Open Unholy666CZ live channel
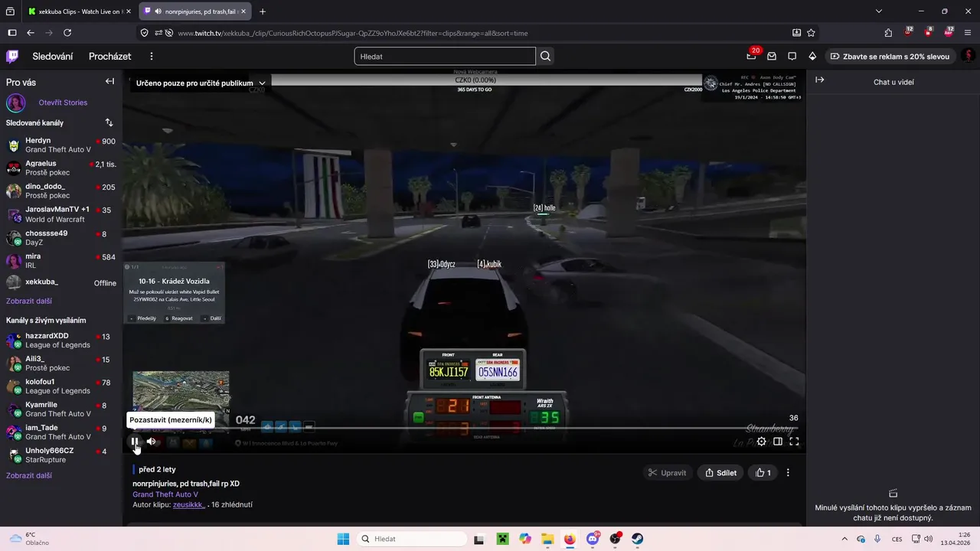 [61, 455]
